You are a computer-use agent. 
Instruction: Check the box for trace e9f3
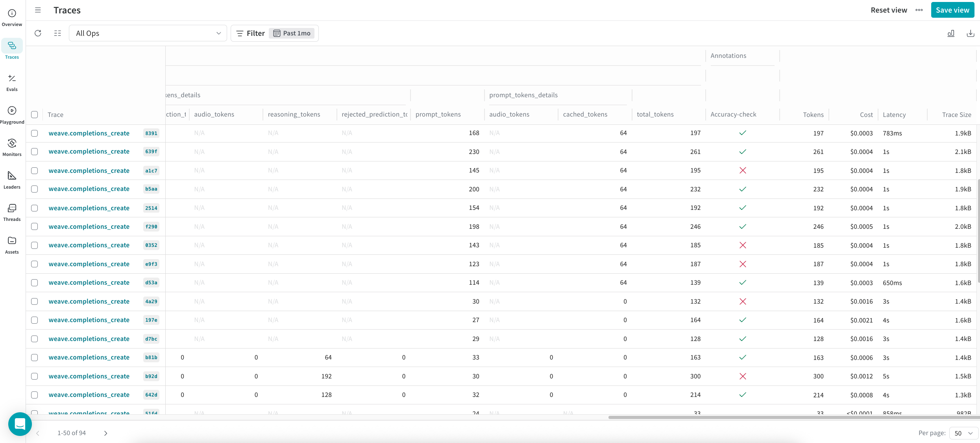click(35, 264)
